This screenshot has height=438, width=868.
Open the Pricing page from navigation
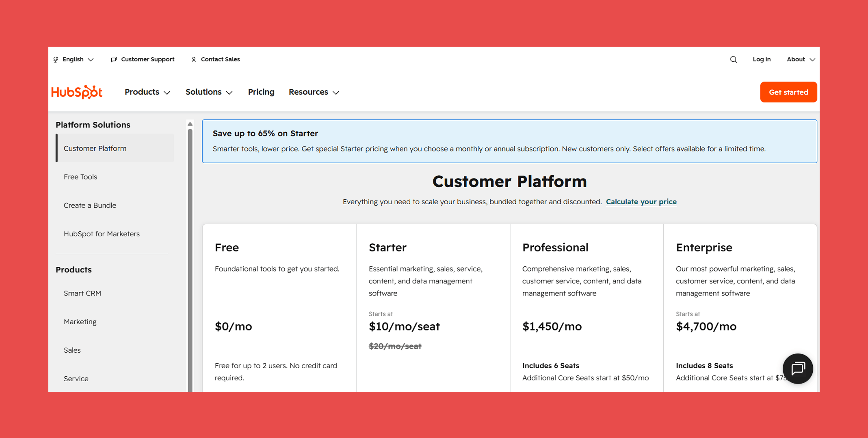261,92
